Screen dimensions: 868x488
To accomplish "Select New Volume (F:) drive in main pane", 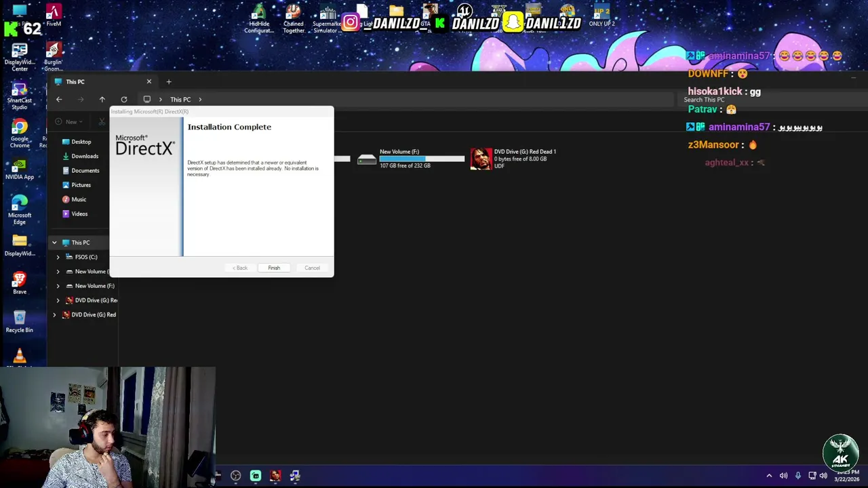I will [x=411, y=159].
